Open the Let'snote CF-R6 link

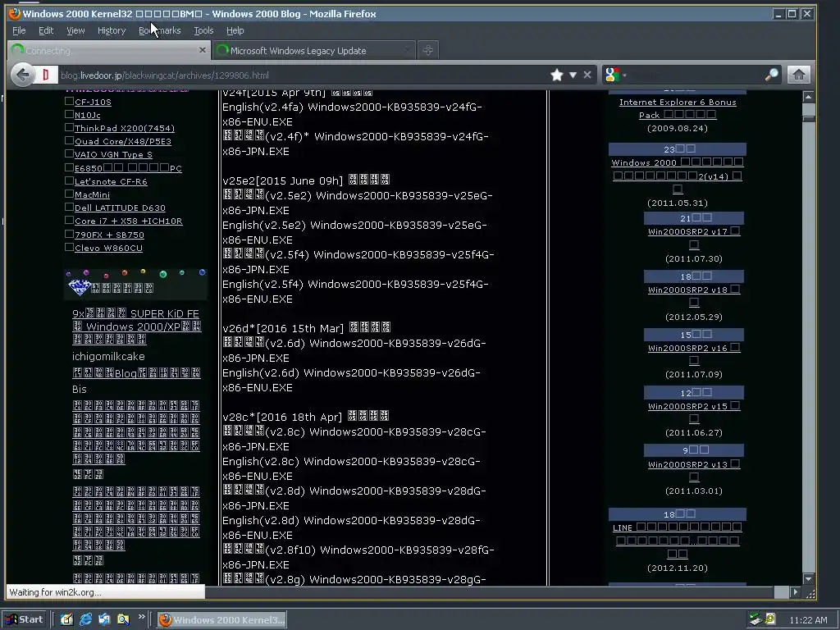[111, 181]
